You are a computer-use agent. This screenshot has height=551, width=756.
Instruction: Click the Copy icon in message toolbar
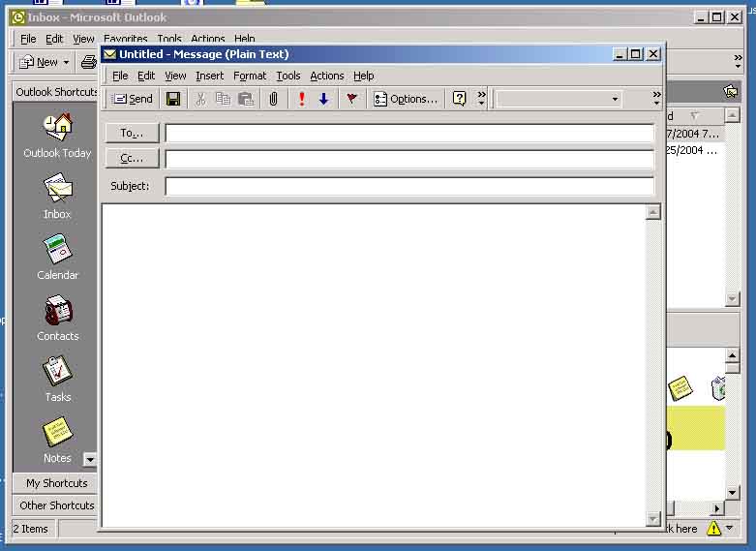[x=223, y=99]
